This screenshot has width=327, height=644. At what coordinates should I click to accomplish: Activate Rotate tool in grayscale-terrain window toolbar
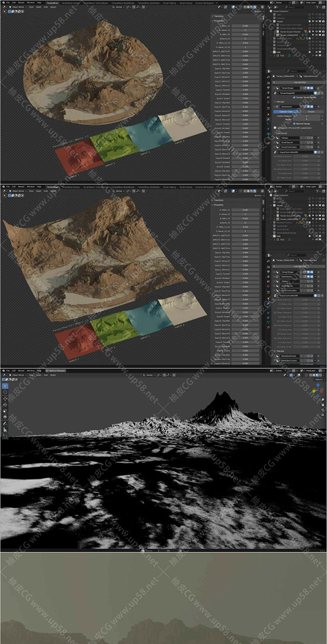(5, 404)
